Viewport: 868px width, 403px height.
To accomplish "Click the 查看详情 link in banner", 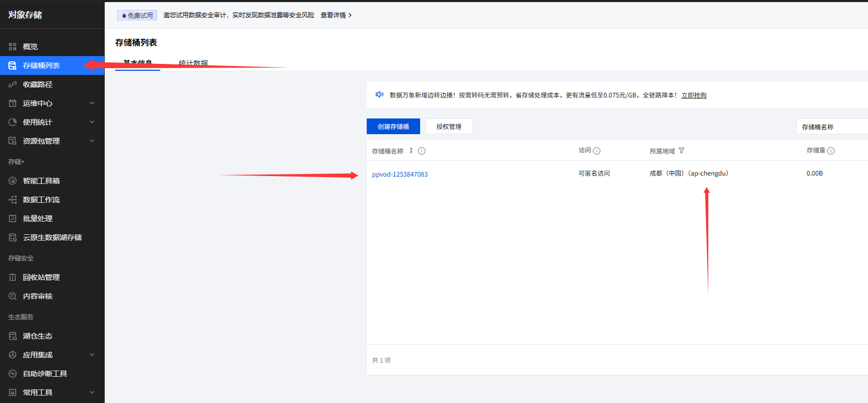I will coord(333,15).
